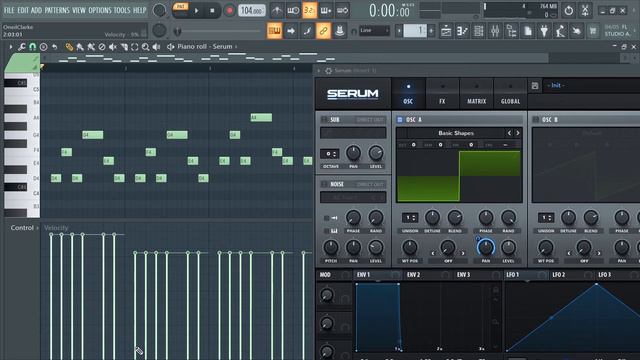Toggle the typing keyboard to piano button
This screenshot has height=360, width=640.
(x=274, y=31)
